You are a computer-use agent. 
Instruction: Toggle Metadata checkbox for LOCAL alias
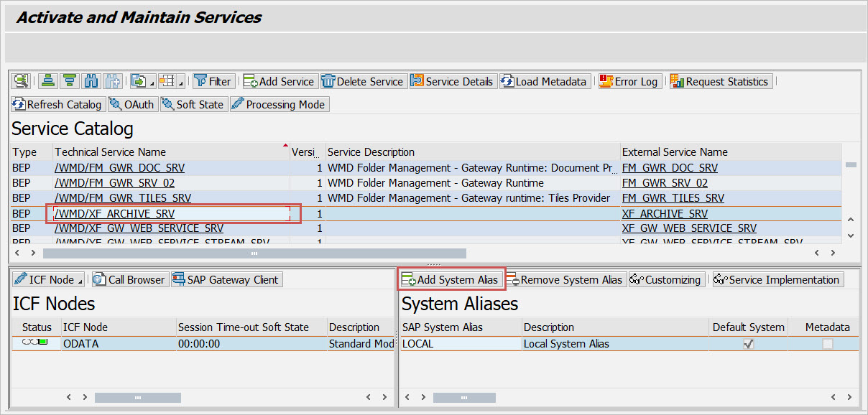[828, 344]
